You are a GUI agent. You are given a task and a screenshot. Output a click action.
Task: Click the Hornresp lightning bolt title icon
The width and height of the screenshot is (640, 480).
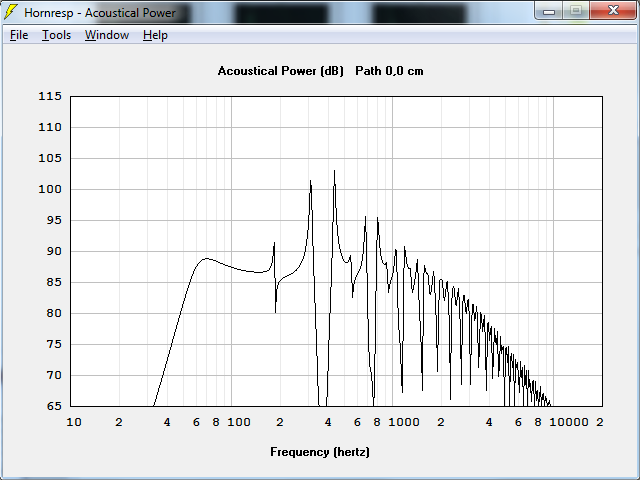[x=11, y=12]
